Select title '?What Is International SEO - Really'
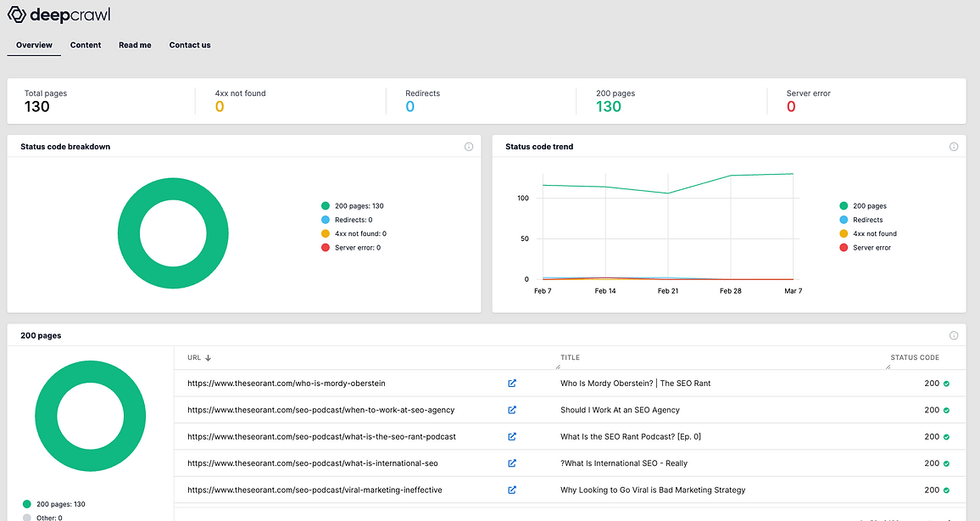The height and width of the screenshot is (521, 980). [624, 463]
